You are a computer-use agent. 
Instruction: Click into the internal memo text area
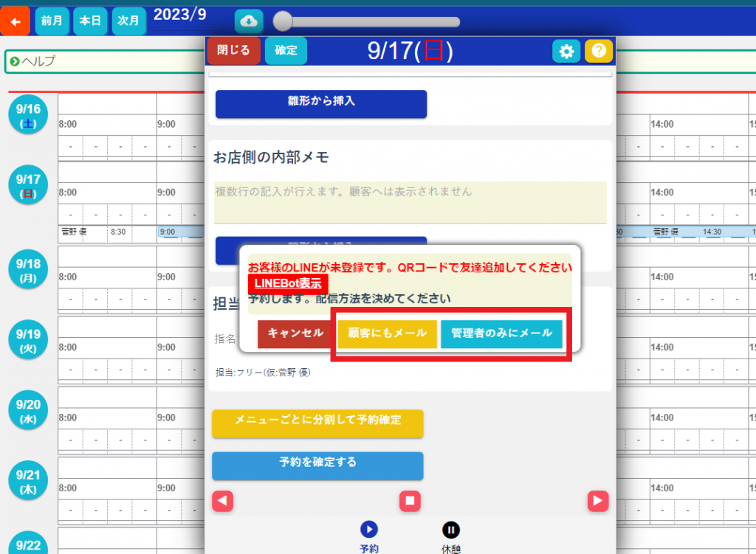tap(410, 201)
